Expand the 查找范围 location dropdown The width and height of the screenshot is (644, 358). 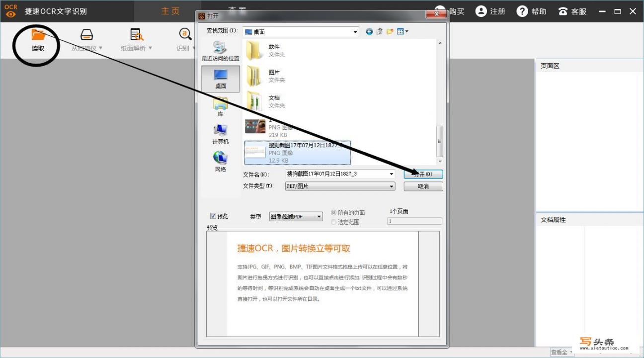point(355,32)
